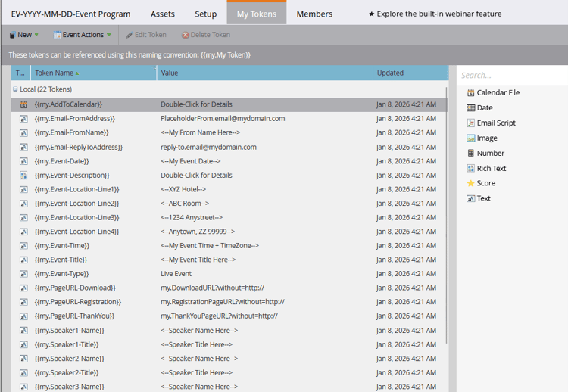Image resolution: width=568 pixels, height=392 pixels.
Task: Open Explore the built-in webinar feature link
Action: 435,14
